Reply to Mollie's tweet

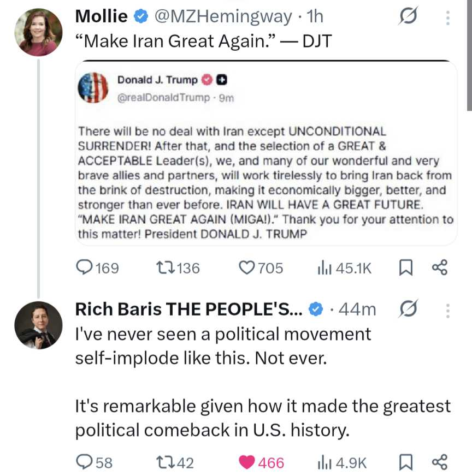pyautogui.click(x=84, y=267)
